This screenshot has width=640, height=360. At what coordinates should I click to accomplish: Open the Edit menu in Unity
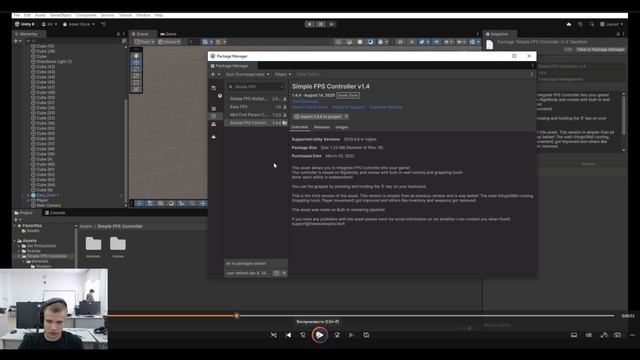coord(27,15)
